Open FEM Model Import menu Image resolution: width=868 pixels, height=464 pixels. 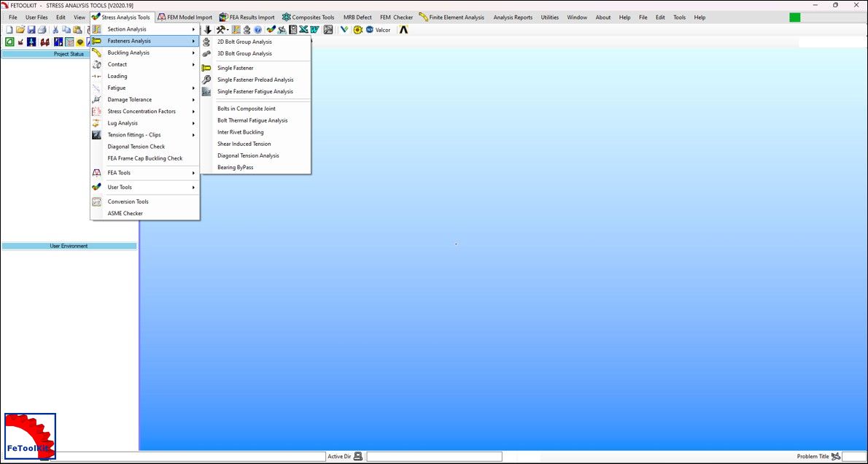tap(185, 18)
